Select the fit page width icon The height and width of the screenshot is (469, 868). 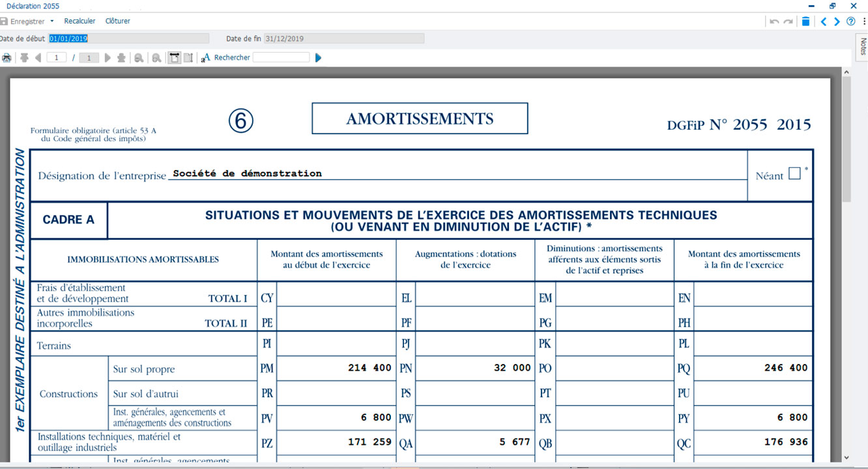pyautogui.click(x=175, y=58)
